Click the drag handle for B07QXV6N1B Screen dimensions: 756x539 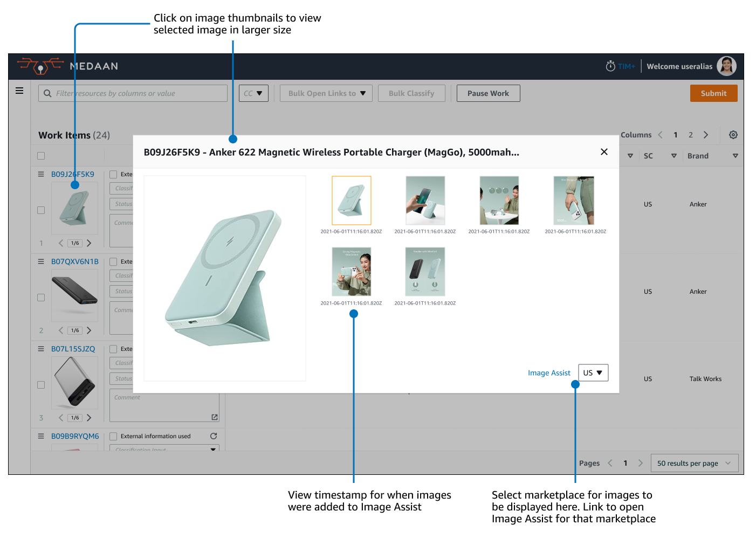[x=41, y=261]
